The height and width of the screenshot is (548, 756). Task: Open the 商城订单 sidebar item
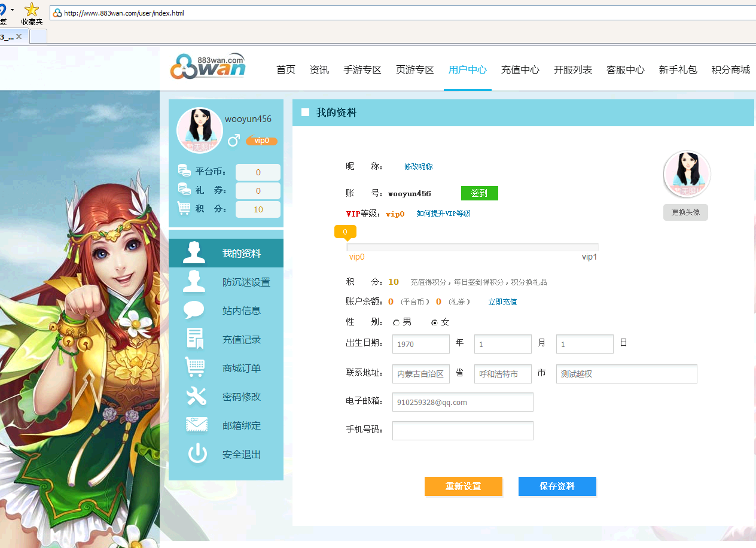click(x=226, y=368)
